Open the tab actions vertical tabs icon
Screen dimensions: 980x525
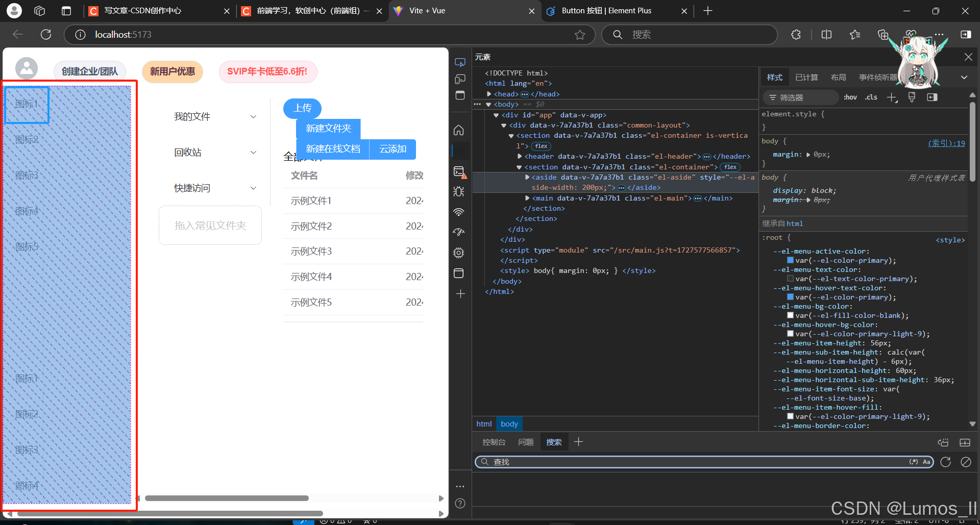coord(66,11)
